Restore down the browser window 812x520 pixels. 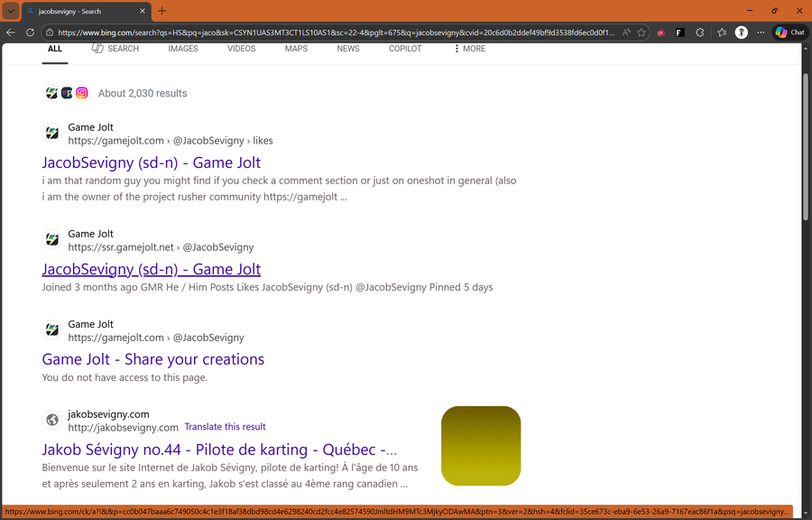click(775, 11)
